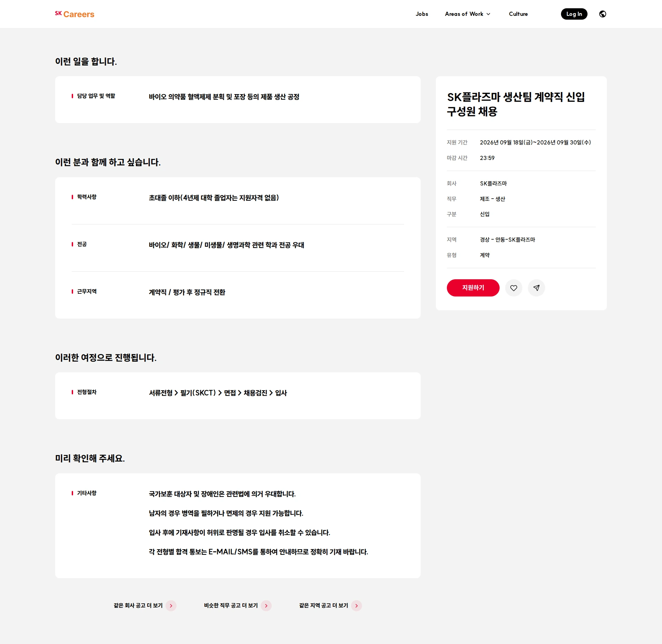The width and height of the screenshot is (662, 644).
Task: Select heading 미리 확인해 주세요.
Action: 90,459
